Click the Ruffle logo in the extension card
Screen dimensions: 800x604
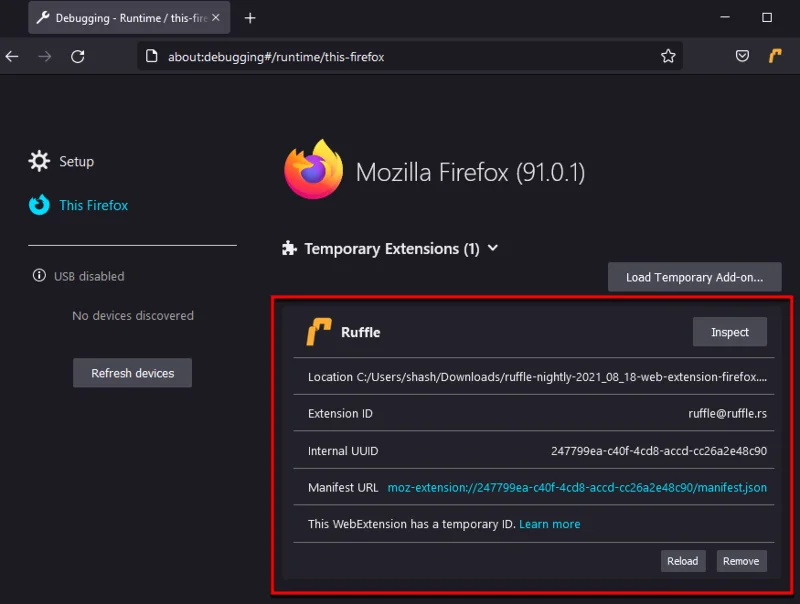(x=316, y=331)
